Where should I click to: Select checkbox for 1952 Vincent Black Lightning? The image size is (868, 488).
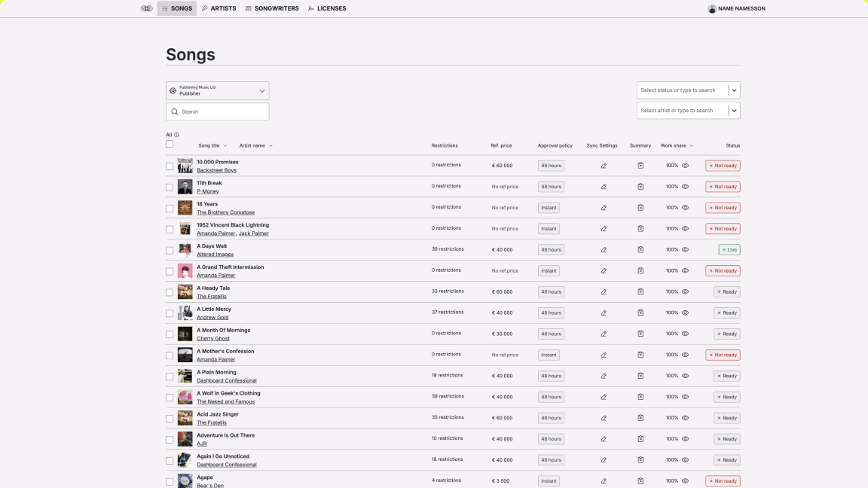point(170,229)
